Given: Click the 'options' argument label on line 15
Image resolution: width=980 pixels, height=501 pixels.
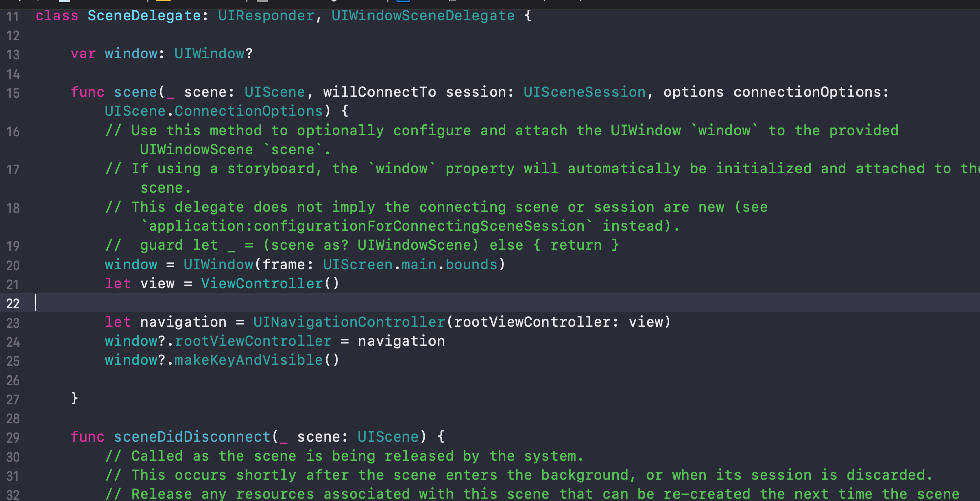Looking at the screenshot, I should (694, 92).
